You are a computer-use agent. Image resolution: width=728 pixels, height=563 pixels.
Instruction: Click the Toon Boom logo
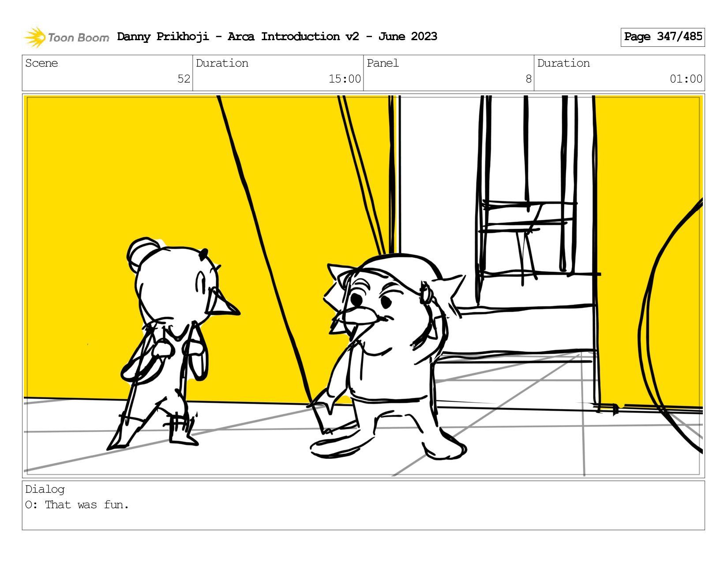click(66, 37)
